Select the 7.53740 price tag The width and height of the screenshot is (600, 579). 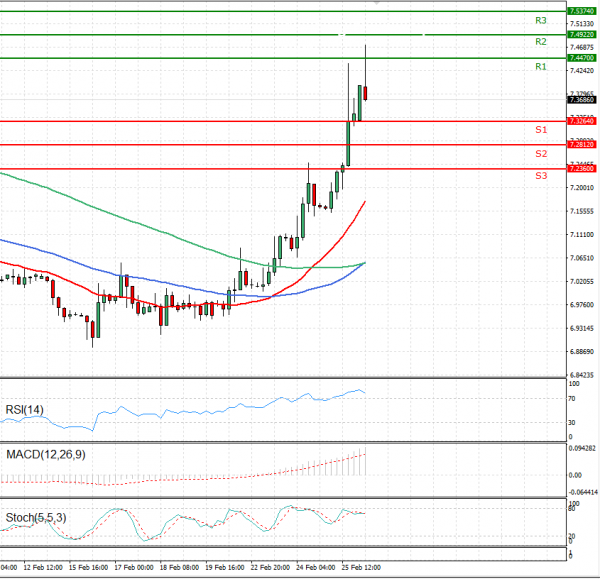coord(582,11)
